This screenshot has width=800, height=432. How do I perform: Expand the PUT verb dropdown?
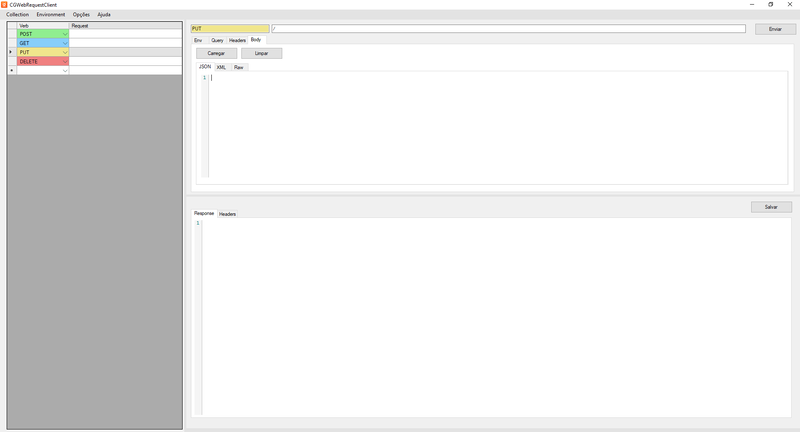[x=65, y=53]
